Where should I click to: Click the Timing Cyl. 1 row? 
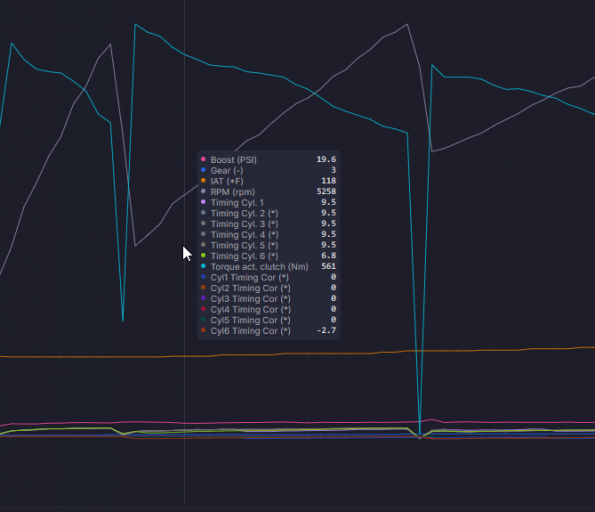[269, 202]
